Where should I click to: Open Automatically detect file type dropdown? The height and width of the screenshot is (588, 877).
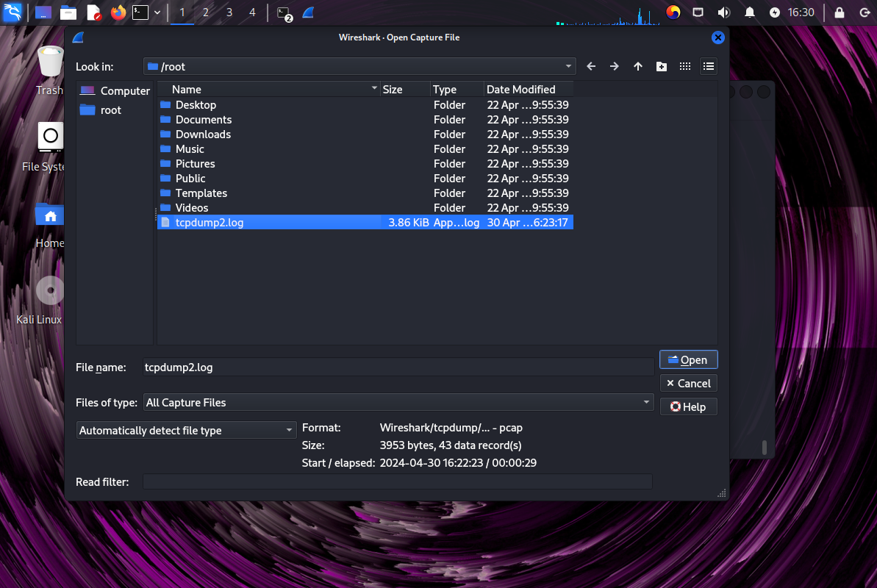coord(186,430)
